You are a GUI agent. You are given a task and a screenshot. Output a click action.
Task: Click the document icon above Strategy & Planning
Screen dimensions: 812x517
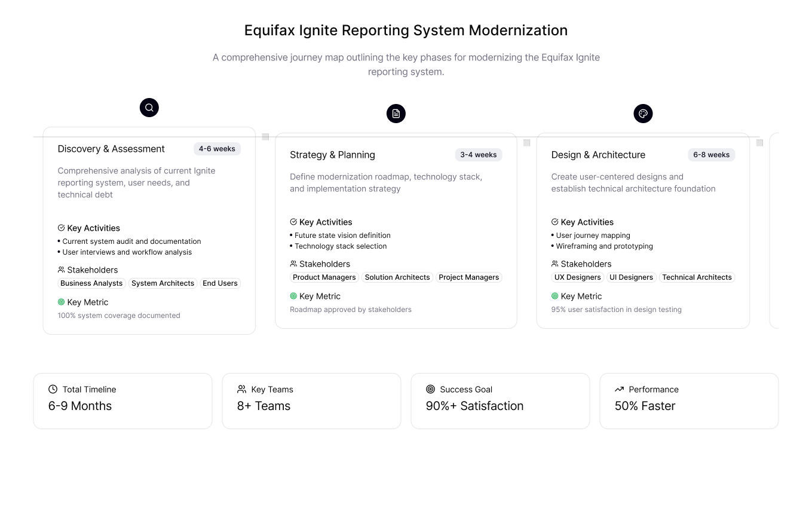396,114
